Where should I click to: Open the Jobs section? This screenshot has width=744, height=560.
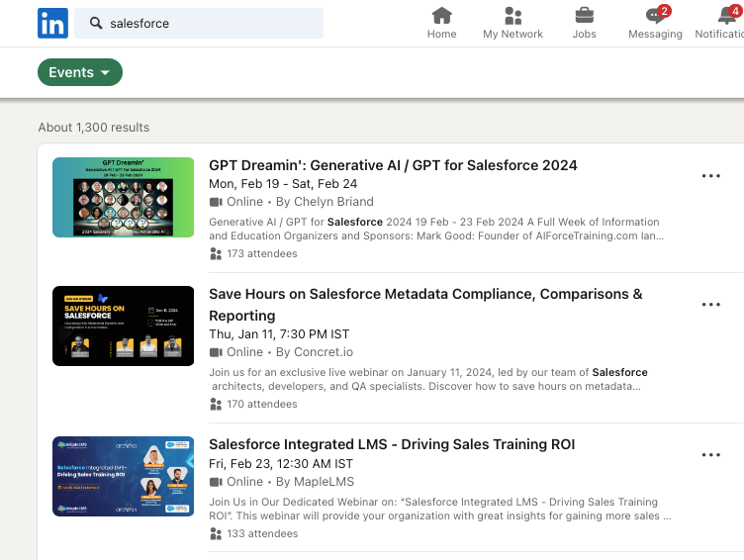pyautogui.click(x=584, y=23)
